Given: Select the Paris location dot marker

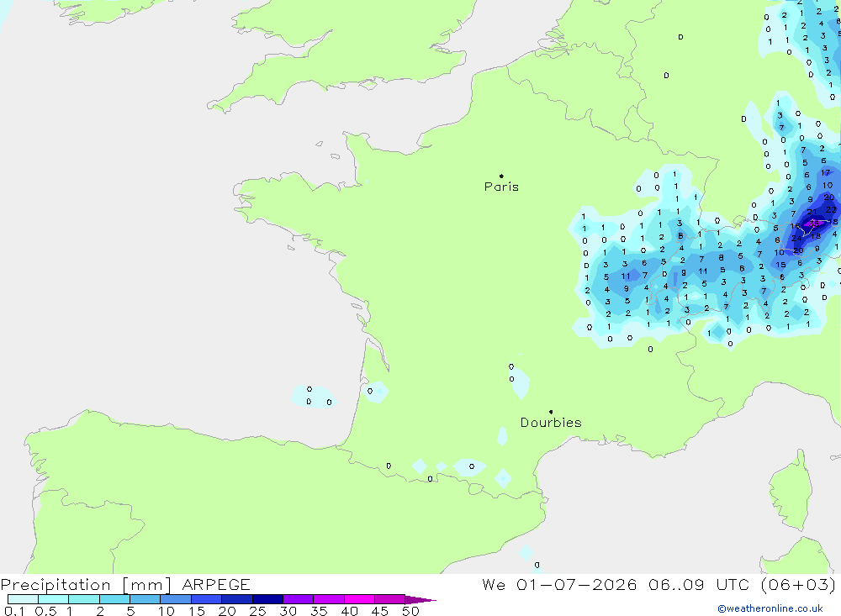Looking at the screenshot, I should pos(501,176).
